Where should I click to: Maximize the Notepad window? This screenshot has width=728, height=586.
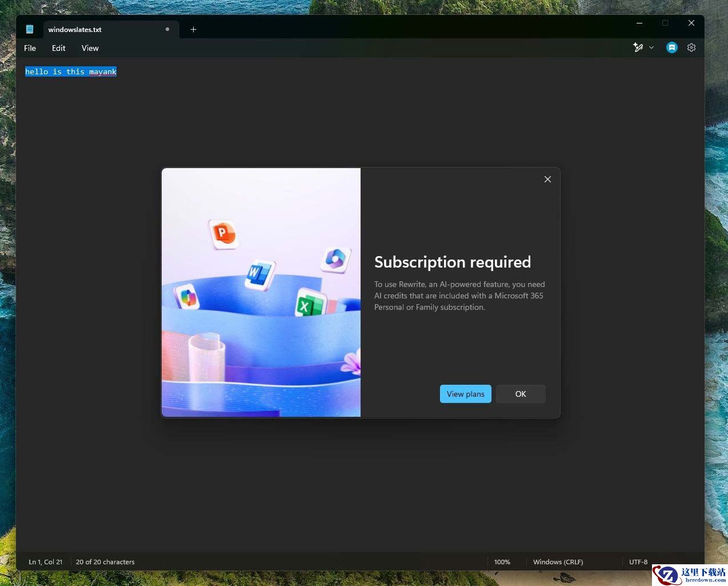click(665, 23)
